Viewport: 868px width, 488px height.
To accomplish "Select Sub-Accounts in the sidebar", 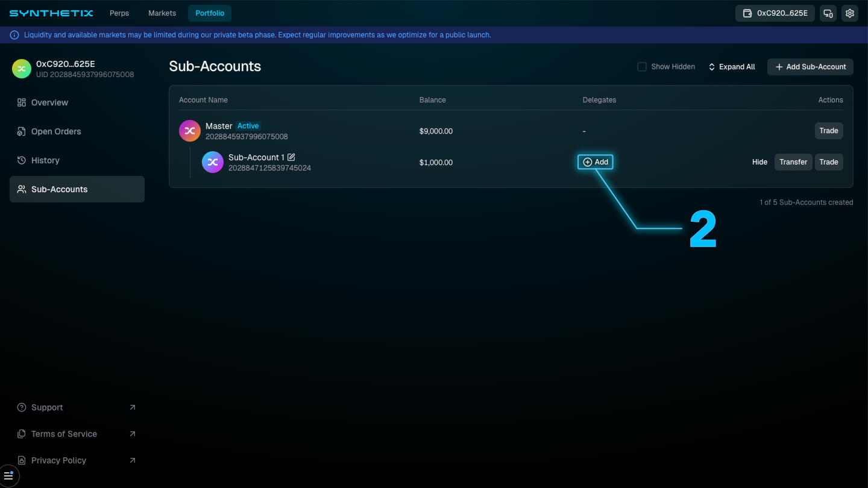I will tap(59, 189).
